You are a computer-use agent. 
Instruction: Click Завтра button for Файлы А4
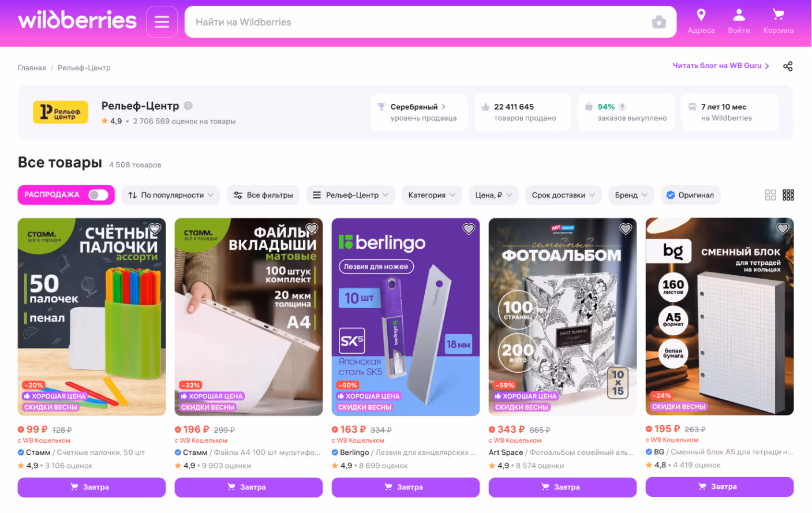pos(249,487)
